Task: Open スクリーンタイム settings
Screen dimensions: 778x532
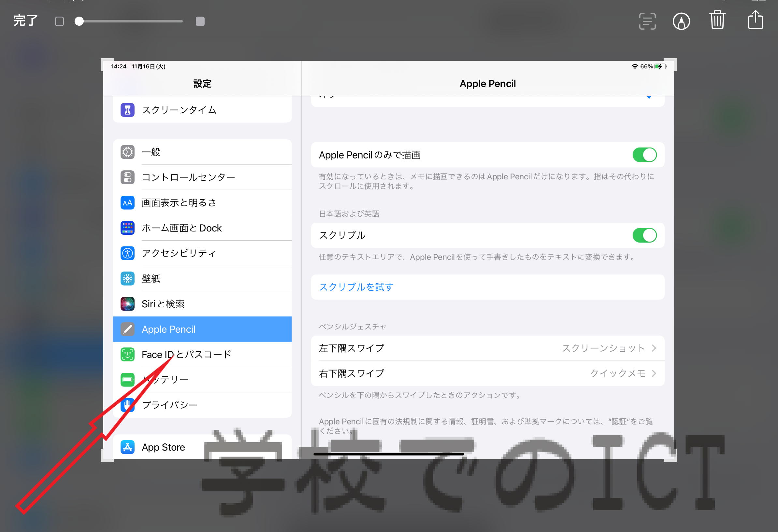Action: [x=202, y=110]
